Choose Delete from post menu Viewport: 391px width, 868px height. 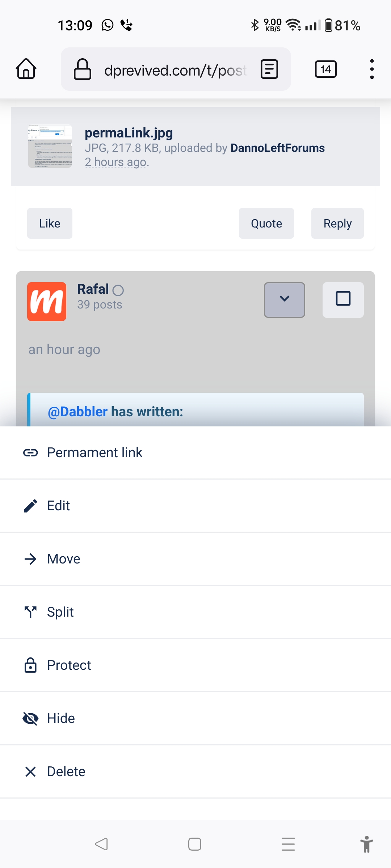(195, 772)
